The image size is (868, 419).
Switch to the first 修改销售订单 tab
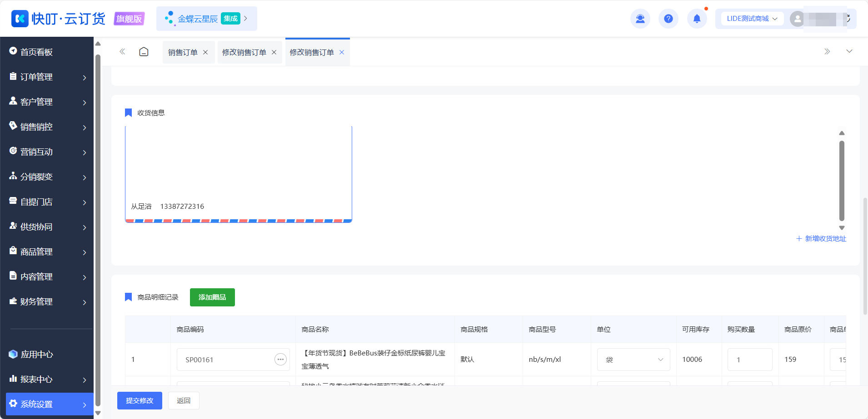point(244,52)
